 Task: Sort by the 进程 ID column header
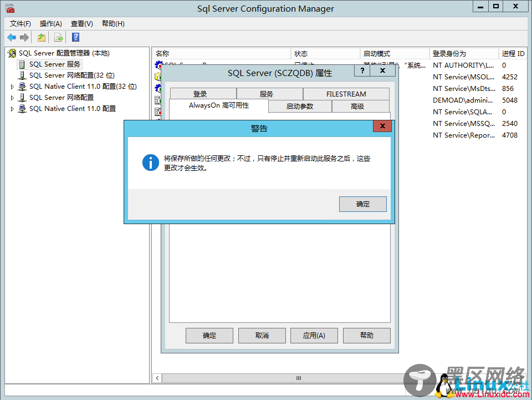pos(513,54)
